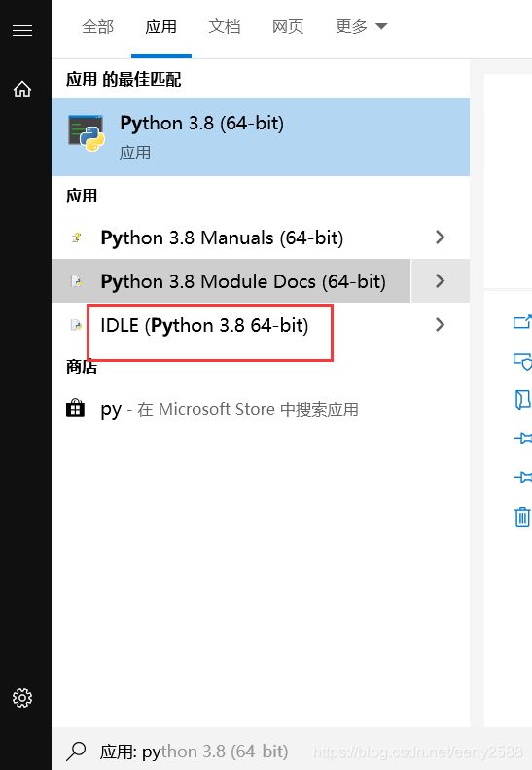The width and height of the screenshot is (532, 770).
Task: Expand Python 3.8 Module Docs chevron
Action: click(440, 281)
